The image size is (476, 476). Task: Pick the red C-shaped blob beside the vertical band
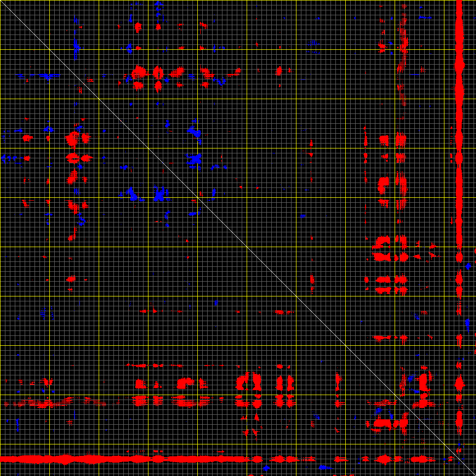point(424,382)
